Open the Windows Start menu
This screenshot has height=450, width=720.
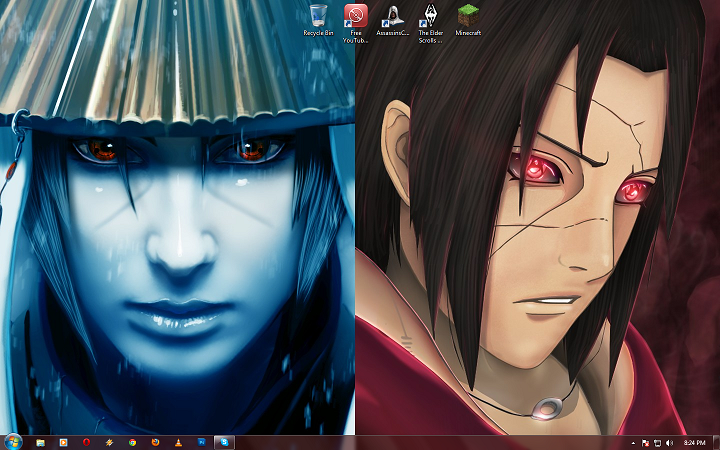pyautogui.click(x=14, y=441)
